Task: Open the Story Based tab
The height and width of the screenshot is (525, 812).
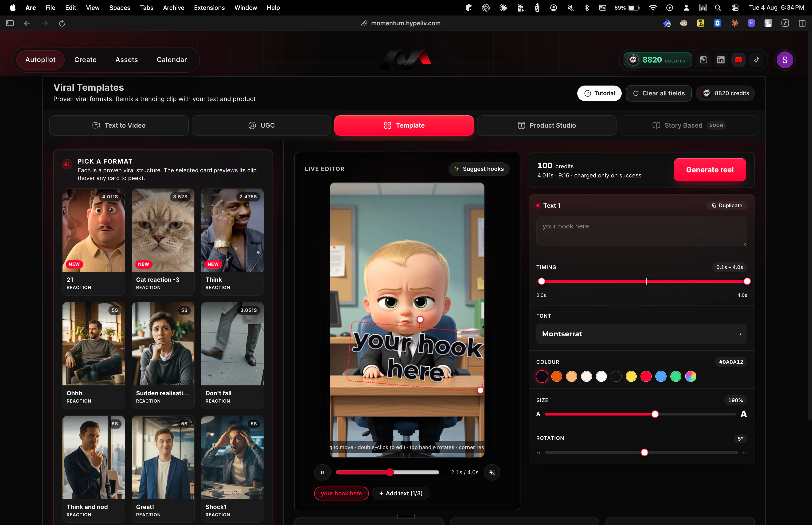Action: (x=689, y=125)
